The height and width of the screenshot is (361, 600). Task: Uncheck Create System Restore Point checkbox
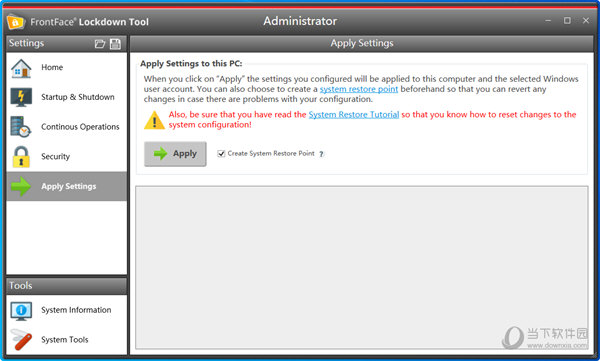point(221,154)
